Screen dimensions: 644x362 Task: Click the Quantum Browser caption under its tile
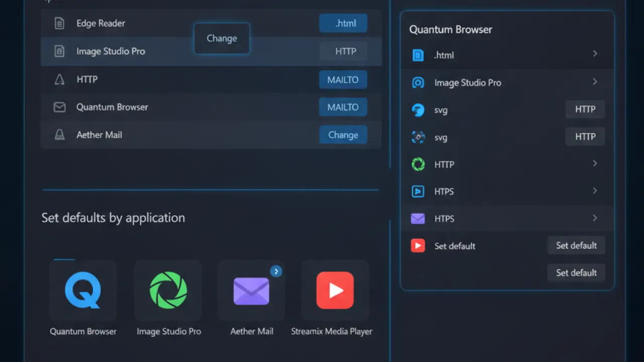click(x=83, y=331)
